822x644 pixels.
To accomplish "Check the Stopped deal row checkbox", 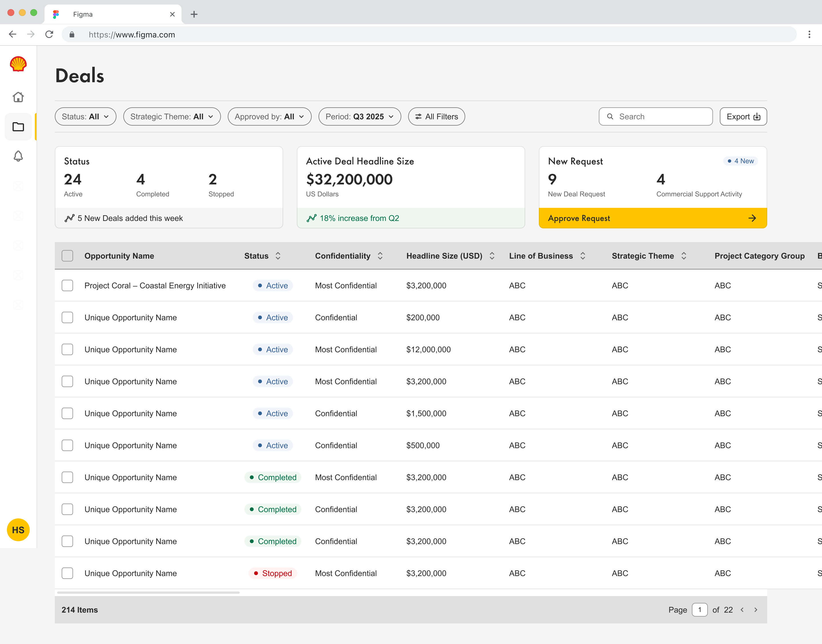I will (x=67, y=573).
